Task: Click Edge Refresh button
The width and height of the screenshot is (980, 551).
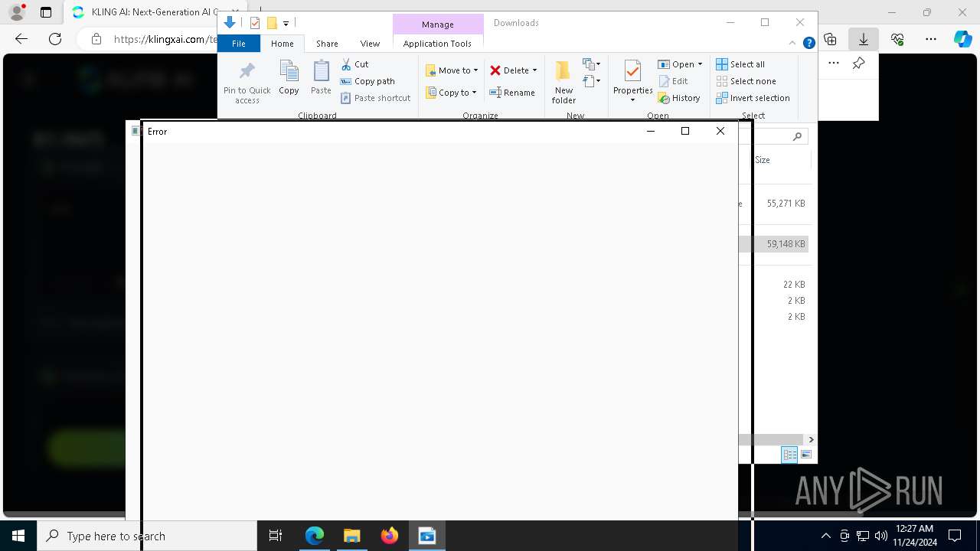Action: [55, 38]
